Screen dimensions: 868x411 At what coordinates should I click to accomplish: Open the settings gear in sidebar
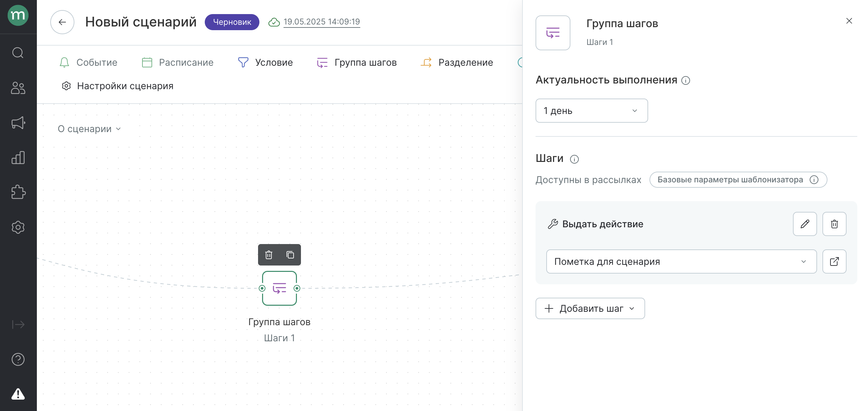tap(18, 227)
